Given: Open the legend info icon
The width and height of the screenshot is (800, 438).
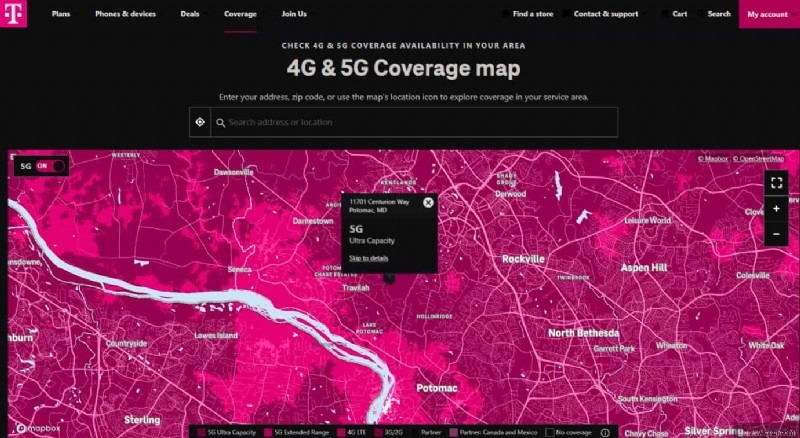Looking at the screenshot, I should click(x=605, y=432).
